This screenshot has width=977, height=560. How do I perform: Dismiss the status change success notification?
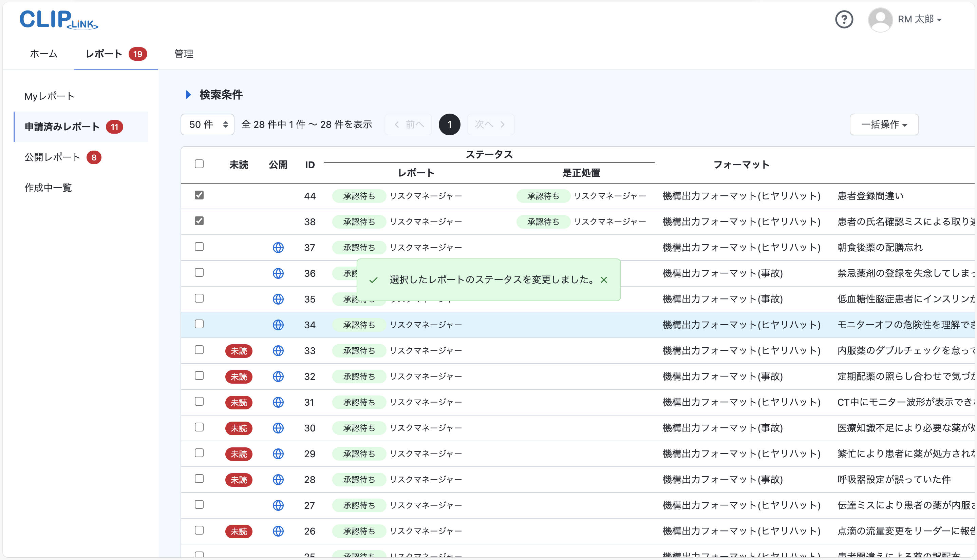(x=604, y=280)
